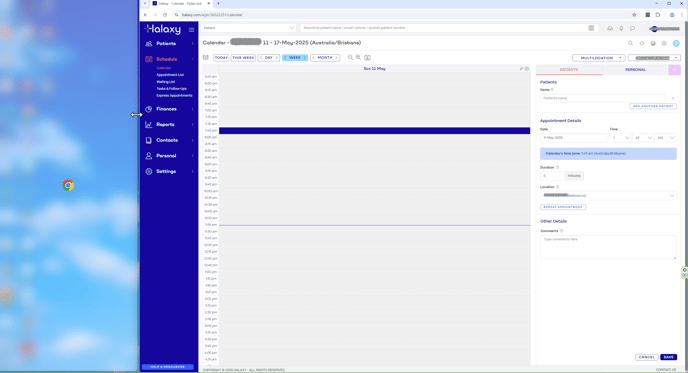Toggle the sidebar hamburger menu
Image resolution: width=688 pixels, height=373 pixels.
pos(191,30)
